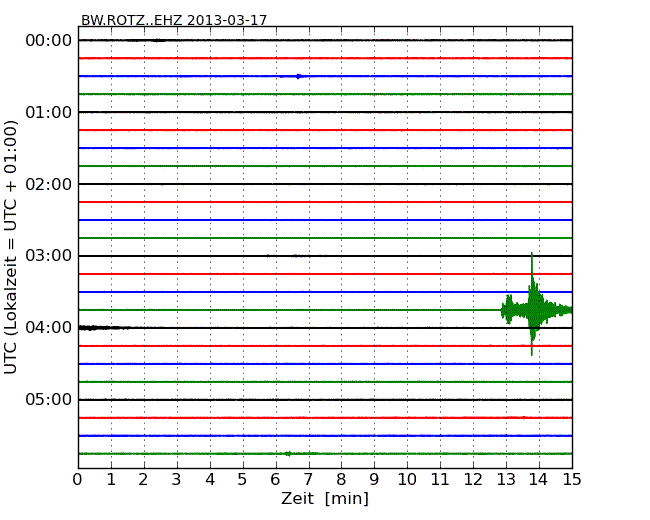Click x-axis tick label 15
This screenshot has width=650, height=520.
pos(572,480)
